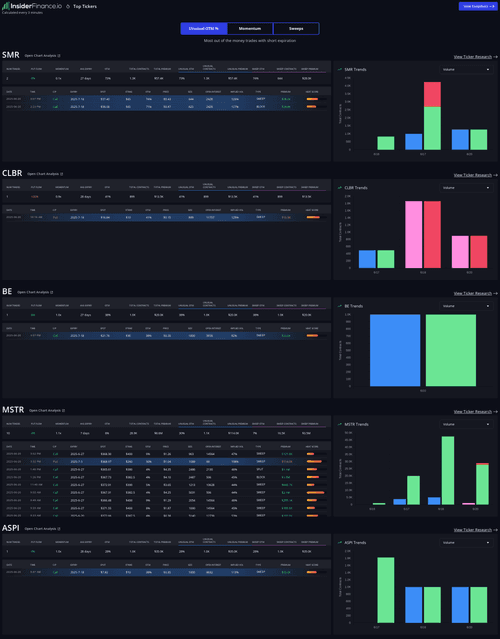Click the trend-line icon beside BE Trends

[x=340, y=306]
